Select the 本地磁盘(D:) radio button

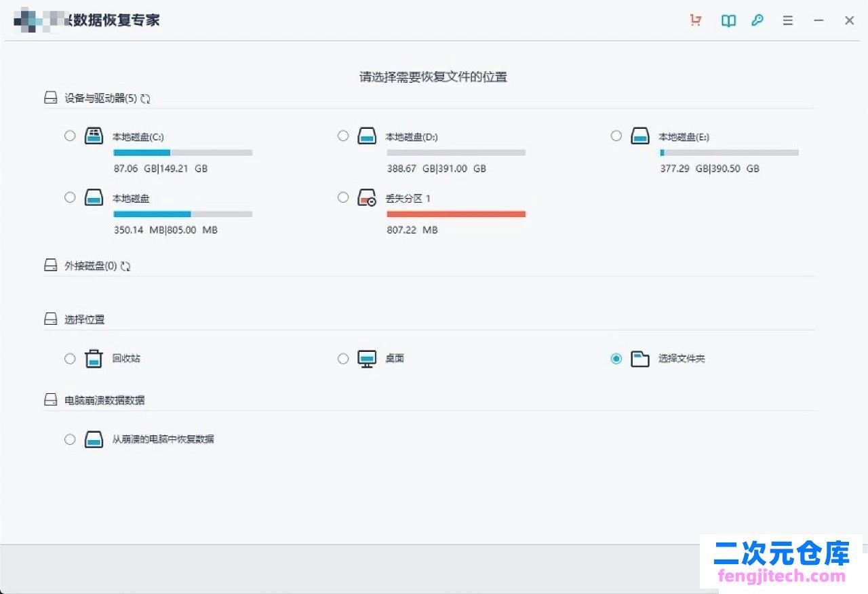click(343, 136)
